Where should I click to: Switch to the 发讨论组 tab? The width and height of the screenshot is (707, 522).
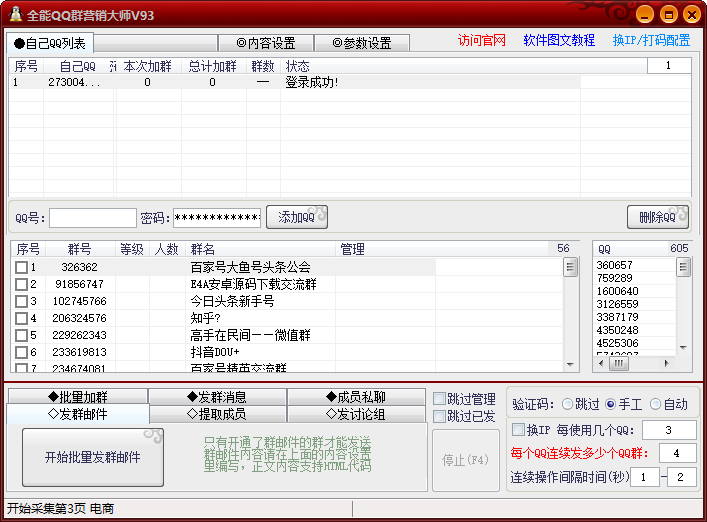tap(356, 414)
